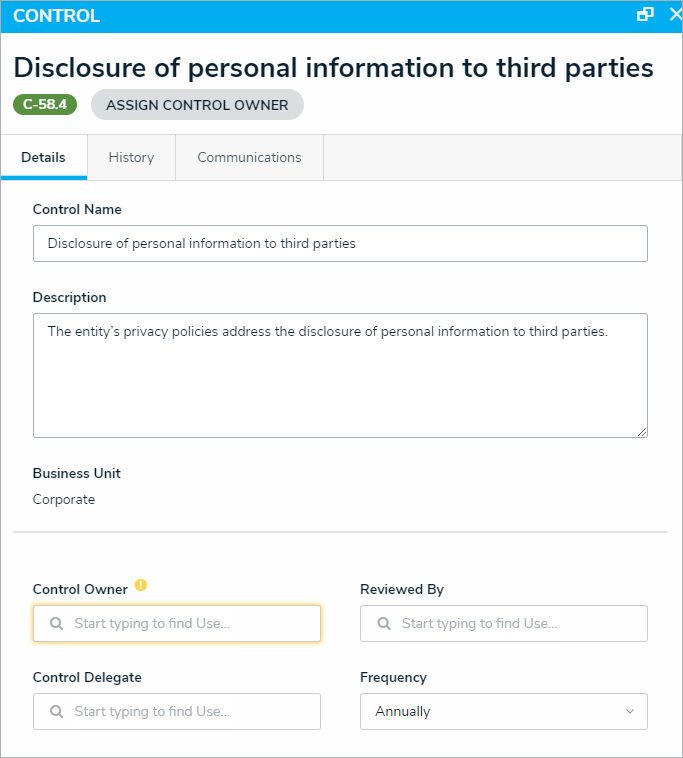The height and width of the screenshot is (758, 683).
Task: Click the magnifier icon in Control Delegate field
Action: [x=56, y=711]
